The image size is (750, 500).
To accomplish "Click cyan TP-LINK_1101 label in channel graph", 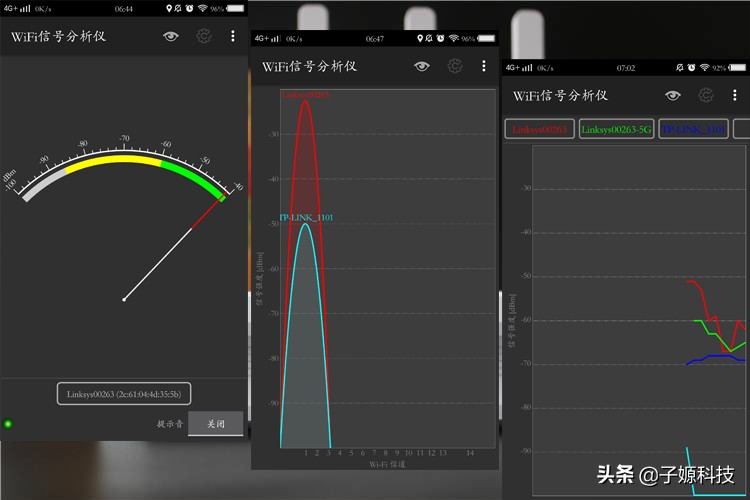I will coord(307,218).
